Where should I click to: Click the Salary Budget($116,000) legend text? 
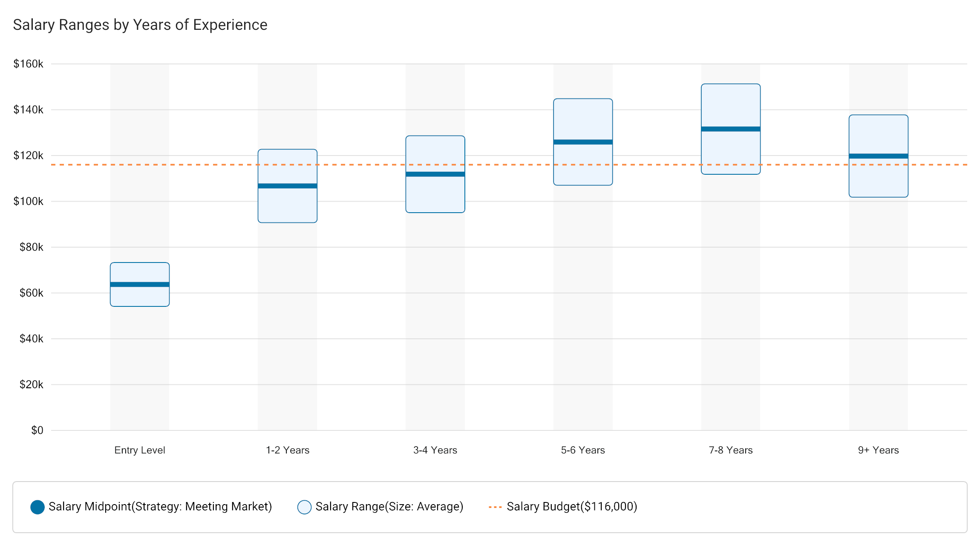[571, 507]
